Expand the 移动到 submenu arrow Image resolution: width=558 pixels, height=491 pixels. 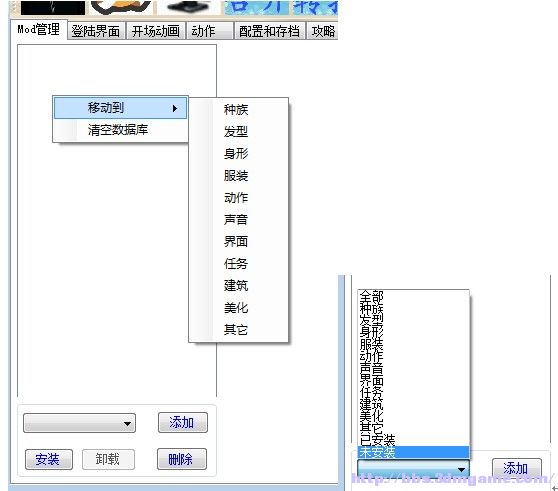click(x=174, y=108)
